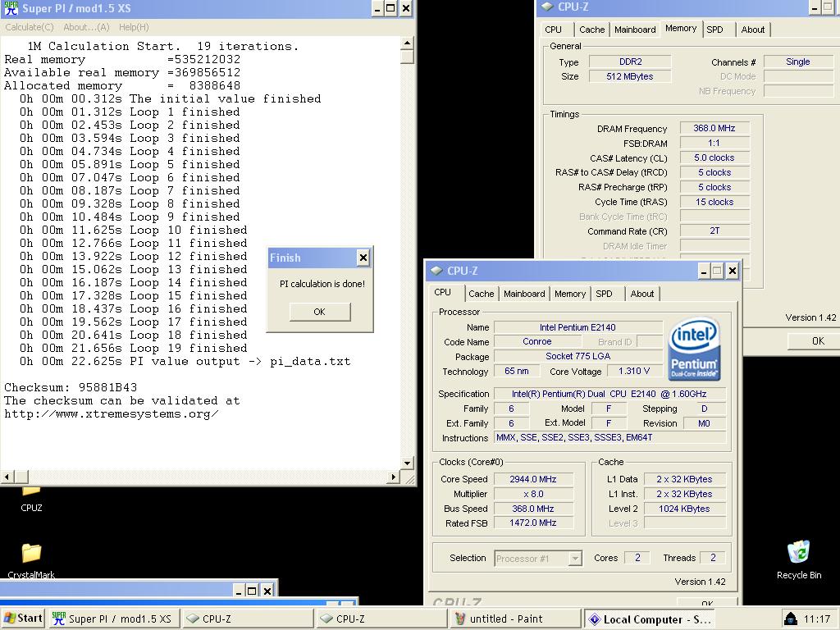Click the taskbar clock 11:17
Viewport: 840px width, 630px height.
pyautogui.click(x=817, y=619)
